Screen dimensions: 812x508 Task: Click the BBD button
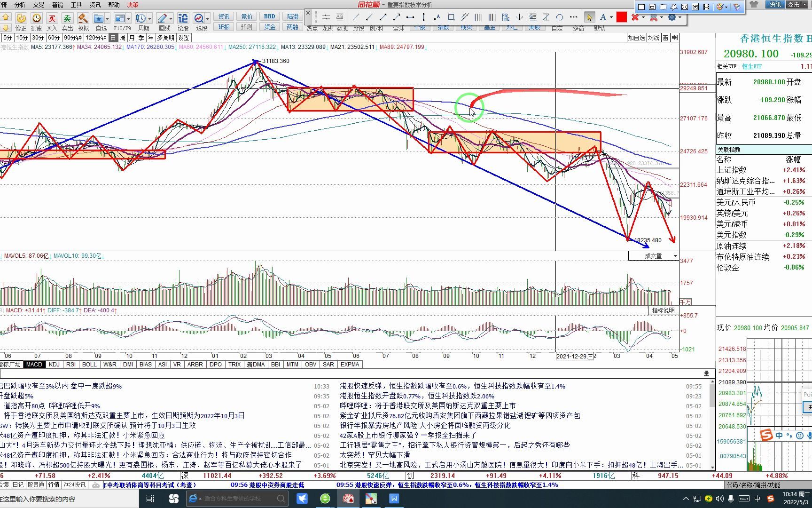tap(270, 16)
